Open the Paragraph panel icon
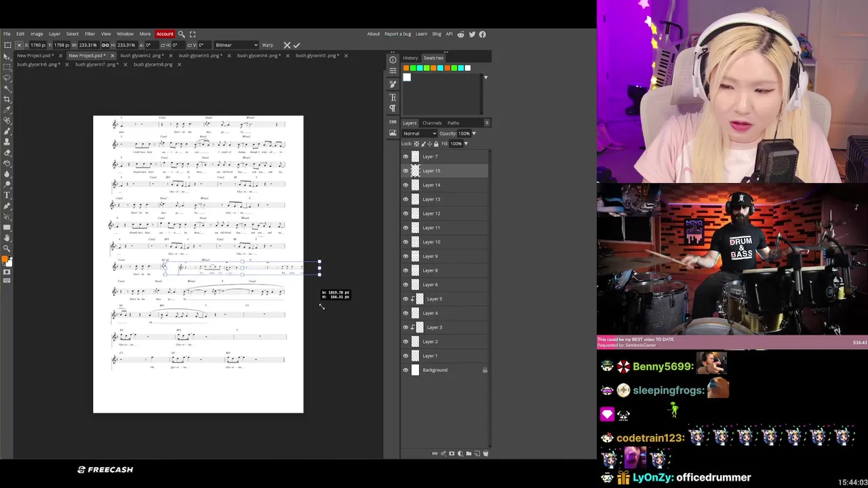The height and width of the screenshot is (488, 868). 393,108
